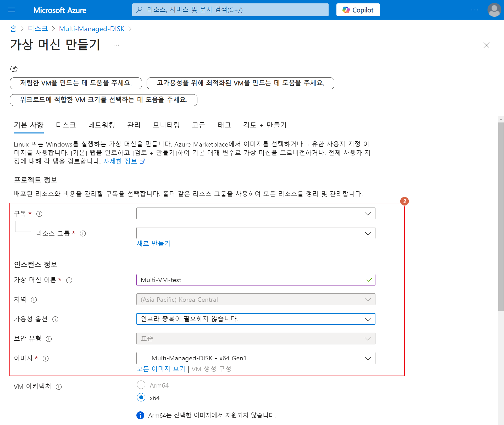Expand the 구독 subscription dropdown

click(x=256, y=214)
